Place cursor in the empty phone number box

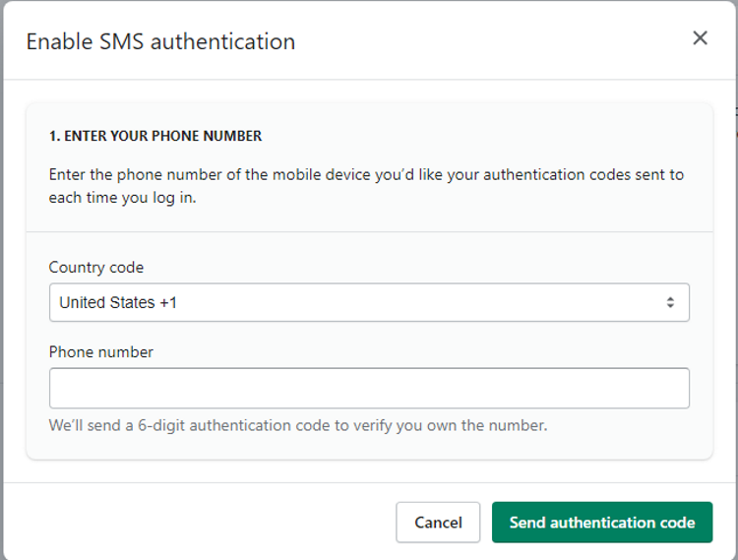pos(369,388)
